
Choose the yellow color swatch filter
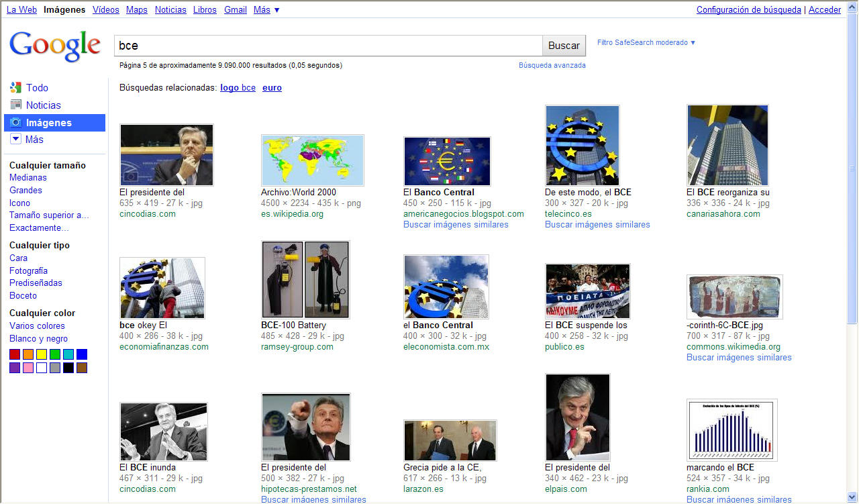click(42, 354)
